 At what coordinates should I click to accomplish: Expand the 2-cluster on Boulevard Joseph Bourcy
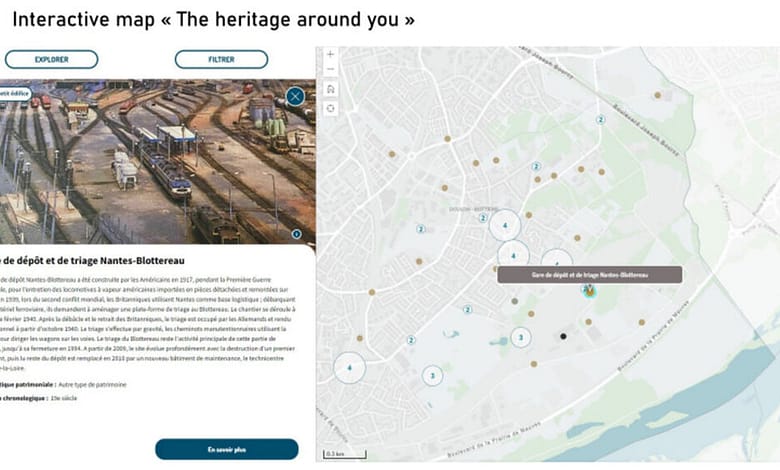601,118
